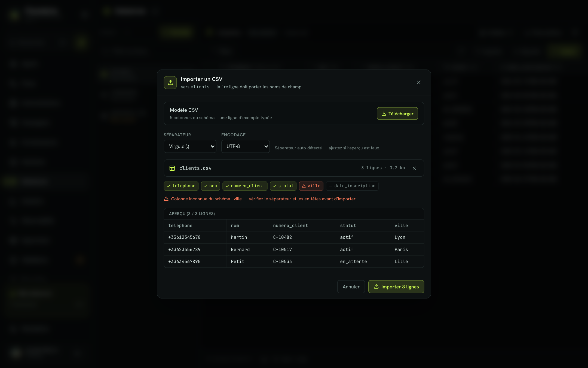Close the Importer un CSV dialog
The width and height of the screenshot is (588, 368).
point(419,82)
